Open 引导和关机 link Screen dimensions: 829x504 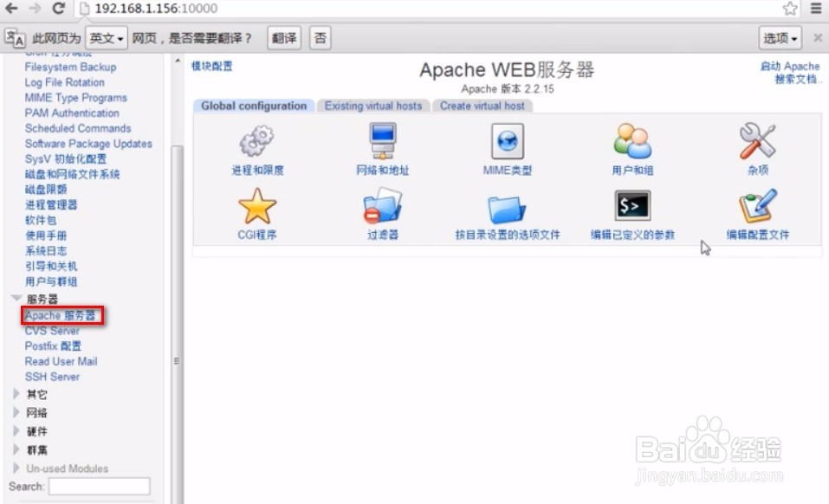click(x=51, y=266)
